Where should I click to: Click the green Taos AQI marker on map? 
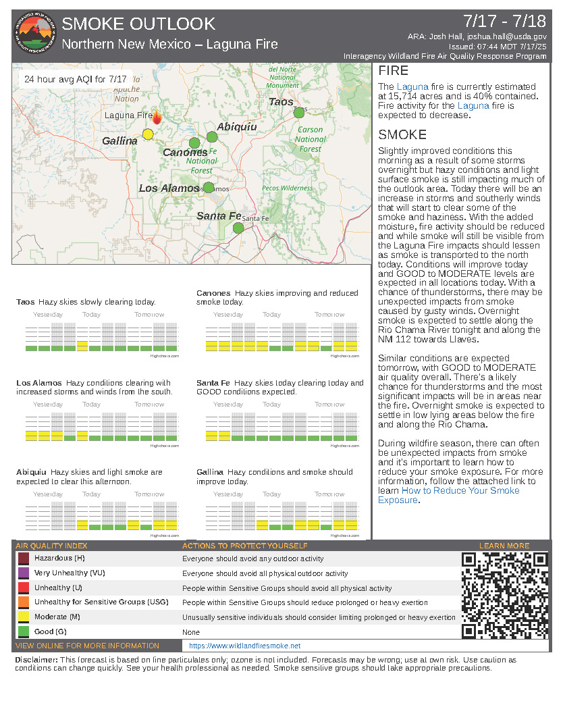(299, 112)
